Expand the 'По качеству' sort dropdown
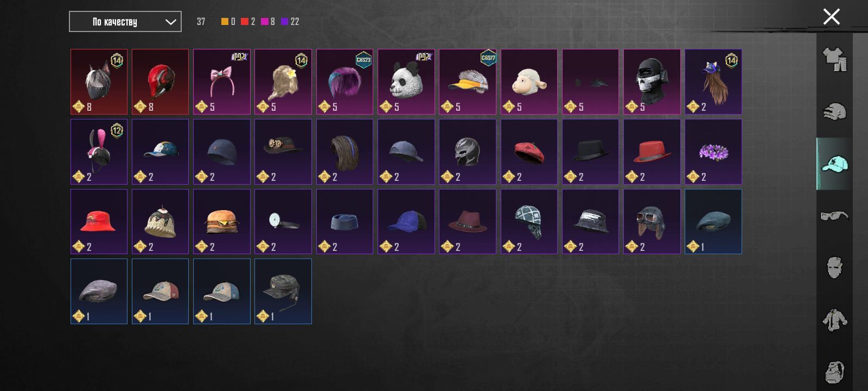 coord(125,22)
